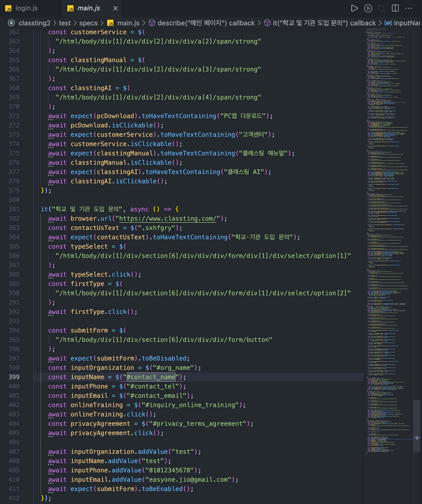Click the test breadcrumb folder
This screenshot has height=504, width=422.
pos(65,23)
